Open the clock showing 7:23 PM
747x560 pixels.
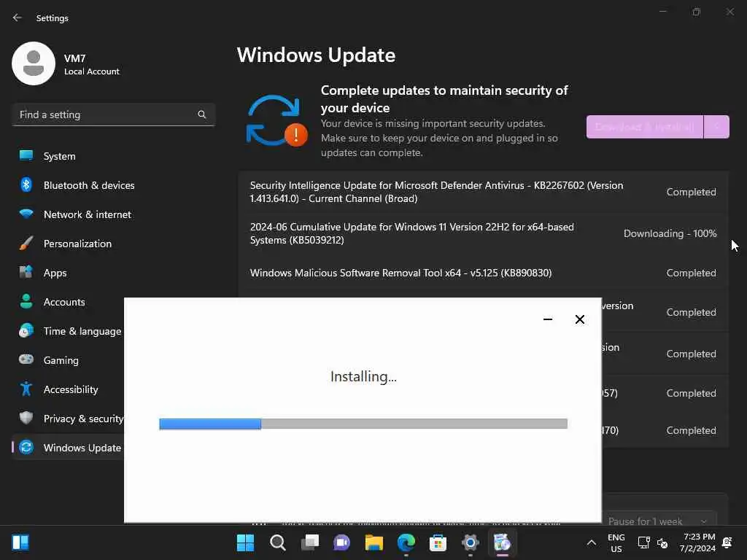pos(698,542)
